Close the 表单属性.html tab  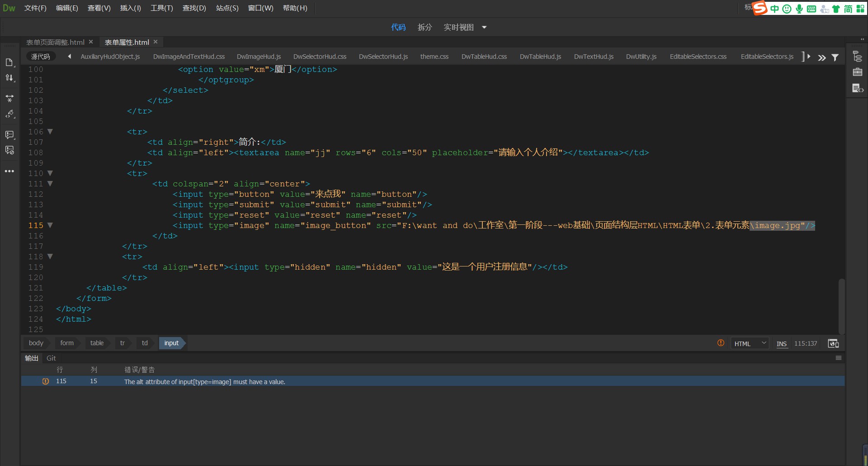point(156,42)
